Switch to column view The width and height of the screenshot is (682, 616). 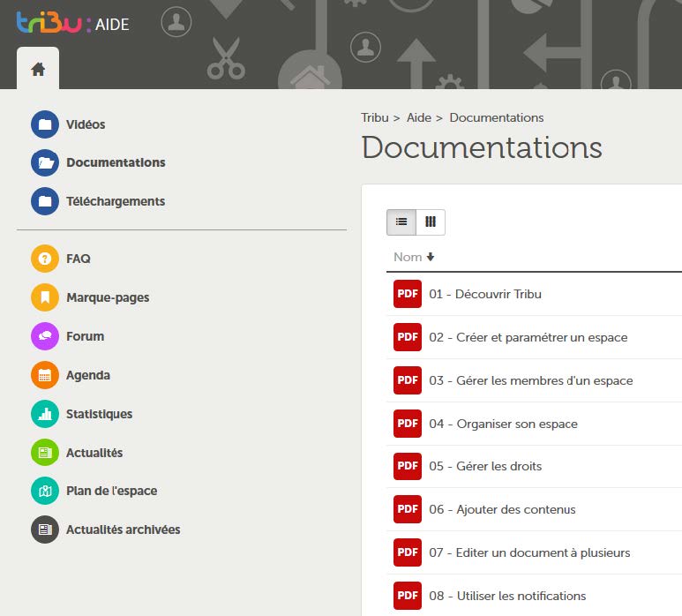pos(431,222)
